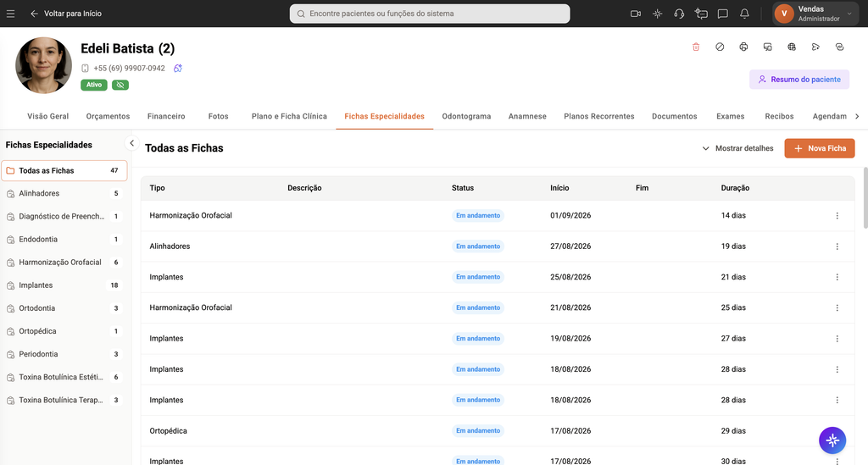Select Toxina Botulínica Estéti... category
The height and width of the screenshot is (465, 868).
(64, 377)
